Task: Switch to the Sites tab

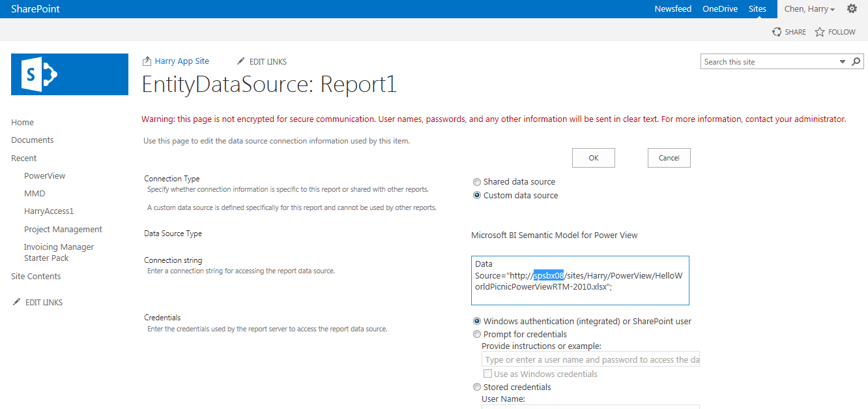Action: tap(757, 8)
